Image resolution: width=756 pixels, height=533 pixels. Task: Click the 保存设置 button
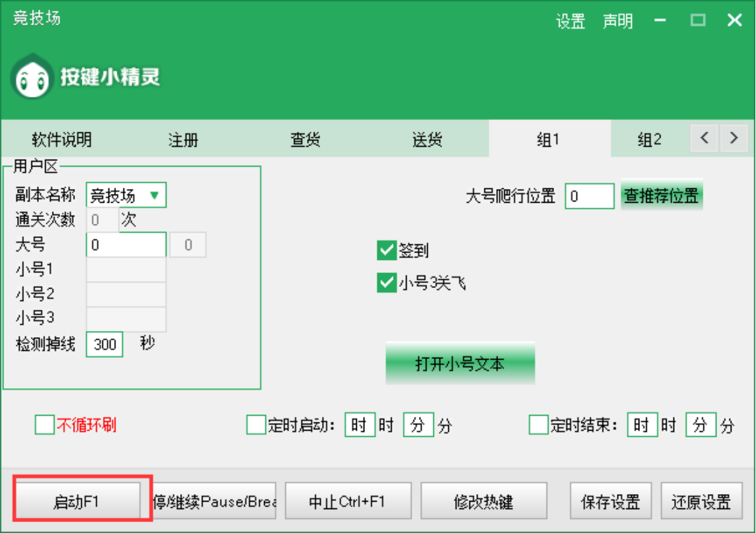[611, 502]
